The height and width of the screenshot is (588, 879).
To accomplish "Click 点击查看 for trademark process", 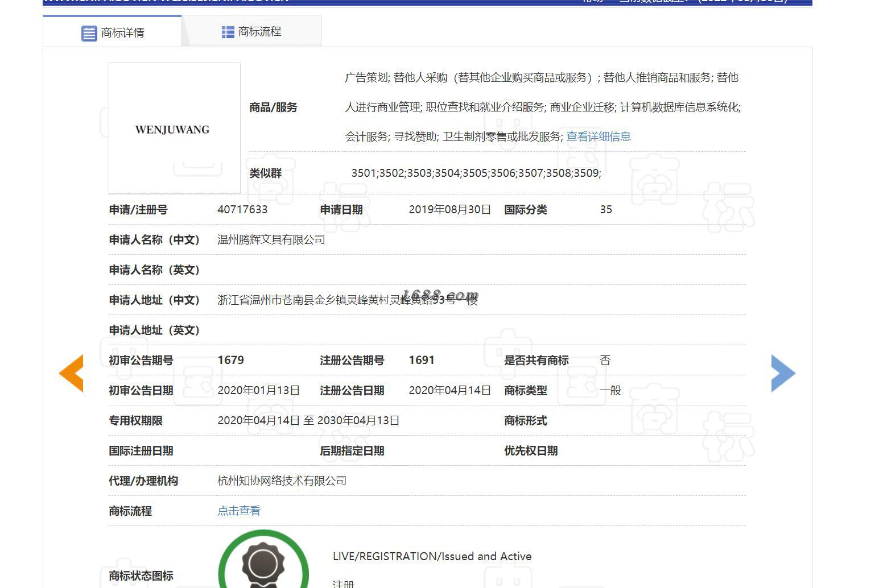I will pyautogui.click(x=239, y=511).
